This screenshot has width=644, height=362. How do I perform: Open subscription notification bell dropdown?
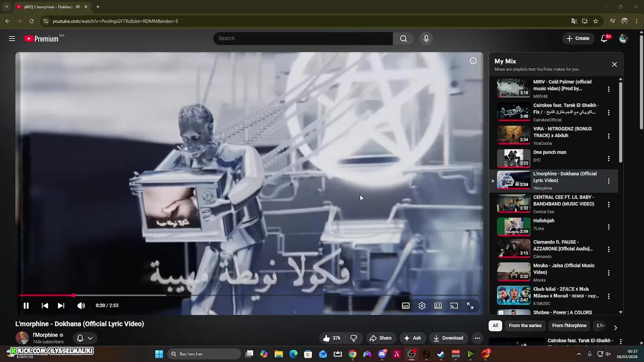pyautogui.click(x=85, y=338)
